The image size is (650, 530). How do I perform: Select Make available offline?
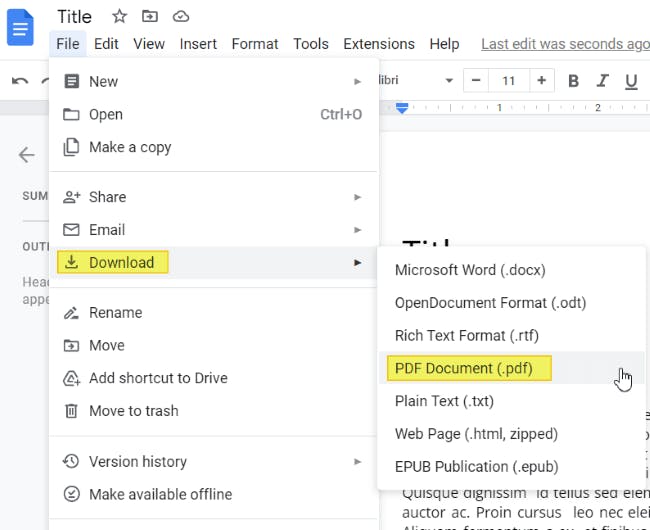[x=213, y=494]
